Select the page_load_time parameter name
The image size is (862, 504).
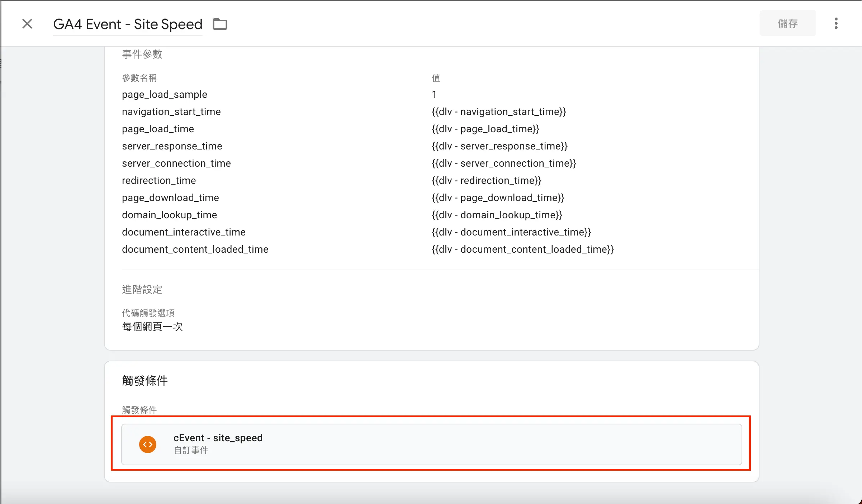pos(158,129)
